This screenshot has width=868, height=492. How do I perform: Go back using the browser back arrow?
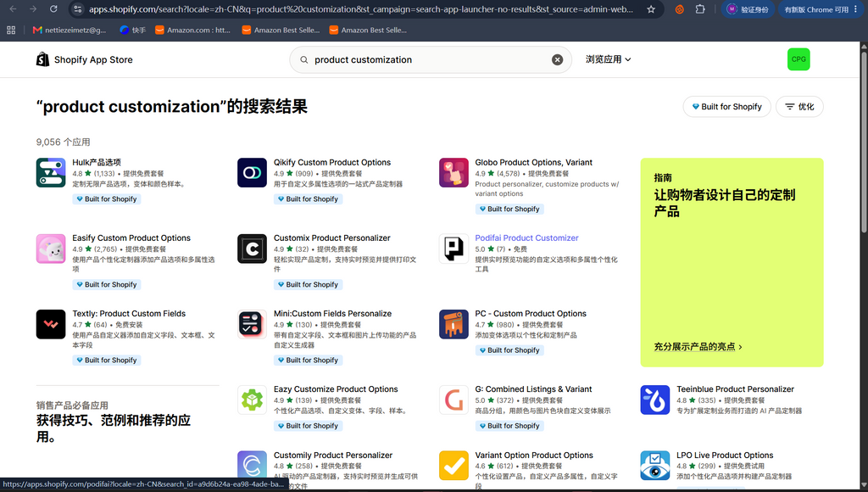coord(13,8)
